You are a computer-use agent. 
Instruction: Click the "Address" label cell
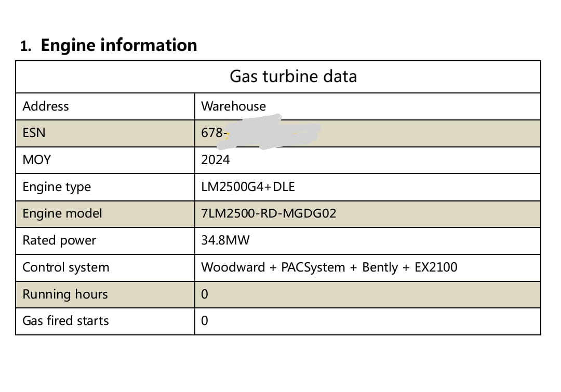(46, 106)
